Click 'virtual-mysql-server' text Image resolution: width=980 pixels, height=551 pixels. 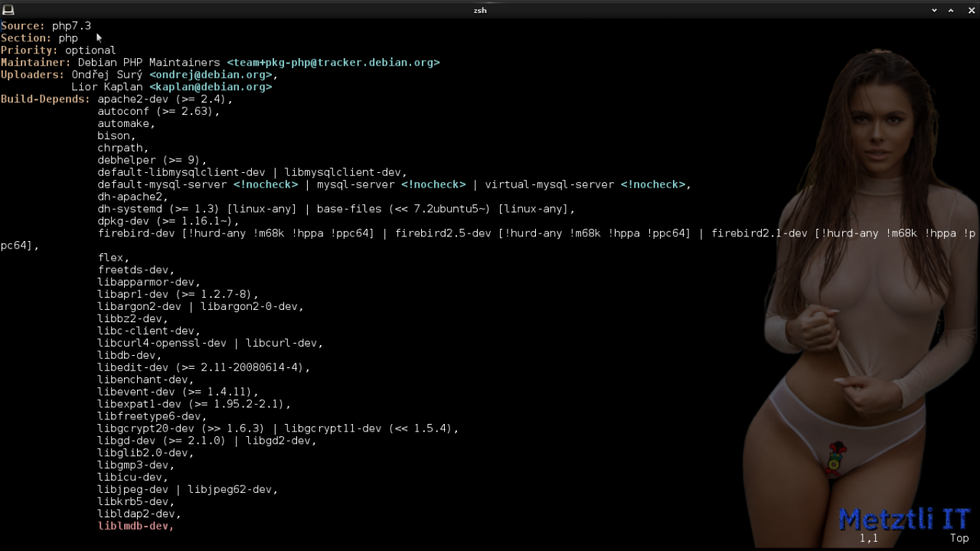[549, 185]
